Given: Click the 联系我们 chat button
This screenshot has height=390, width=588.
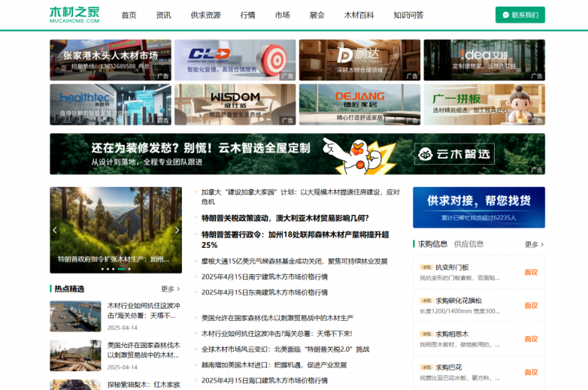Looking at the screenshot, I should [x=520, y=15].
